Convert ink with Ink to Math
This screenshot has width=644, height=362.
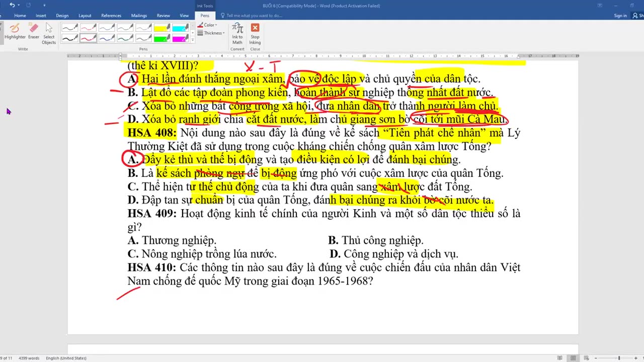237,34
